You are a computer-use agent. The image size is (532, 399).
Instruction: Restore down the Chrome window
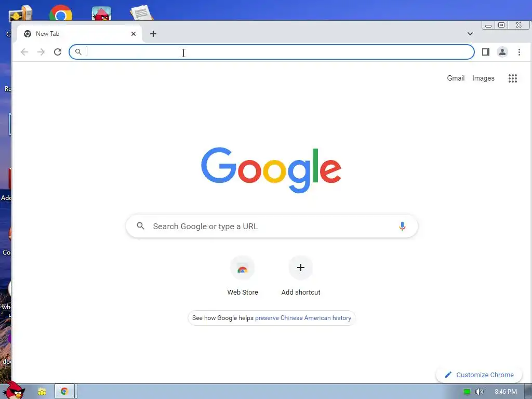[501, 25]
